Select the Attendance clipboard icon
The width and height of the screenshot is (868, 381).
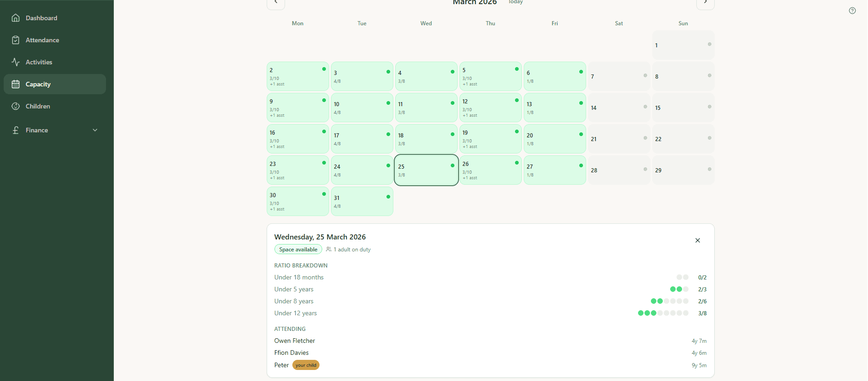click(16, 40)
